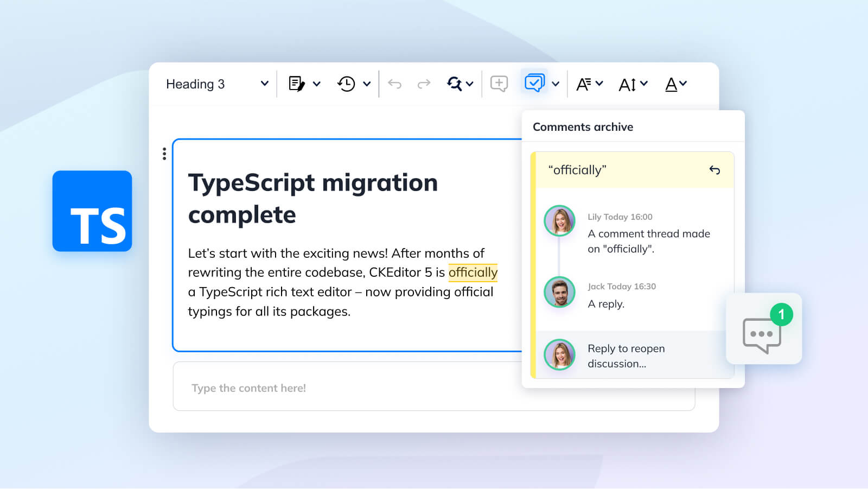Open the chat bubble with notification badge
The width and height of the screenshot is (868, 489).
pos(762,332)
